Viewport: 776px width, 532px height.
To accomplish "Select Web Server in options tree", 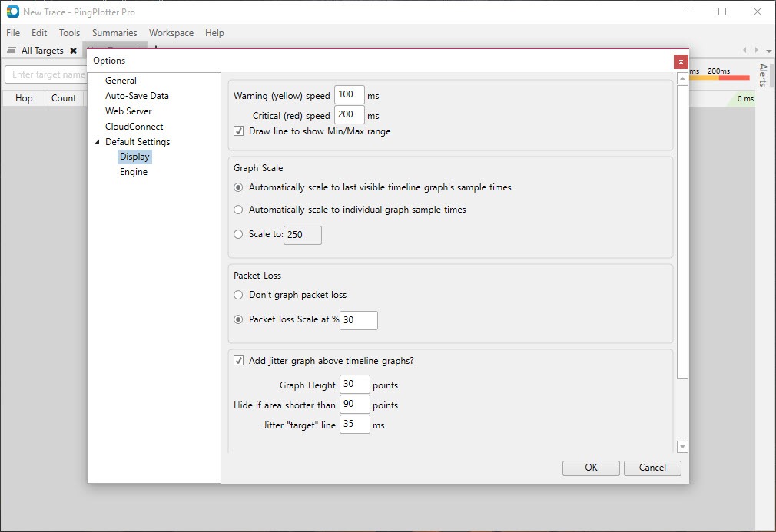I will tap(128, 111).
